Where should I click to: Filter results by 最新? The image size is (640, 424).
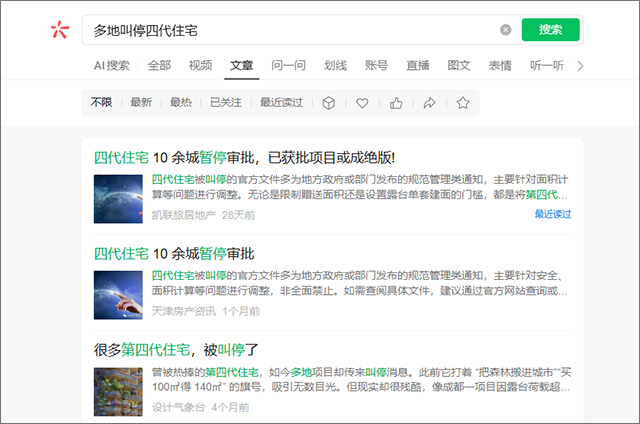(141, 102)
